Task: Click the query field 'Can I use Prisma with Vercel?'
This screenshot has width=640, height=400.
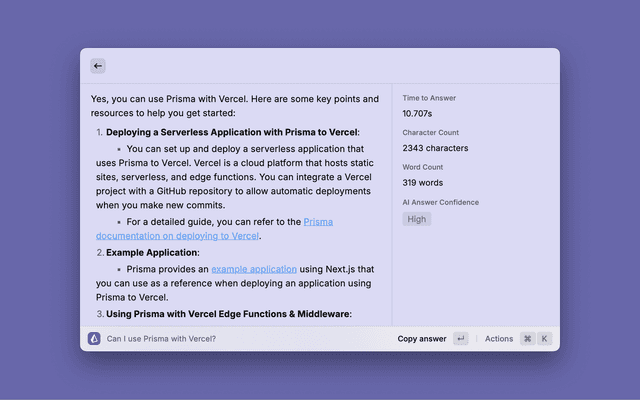Action: tap(161, 339)
